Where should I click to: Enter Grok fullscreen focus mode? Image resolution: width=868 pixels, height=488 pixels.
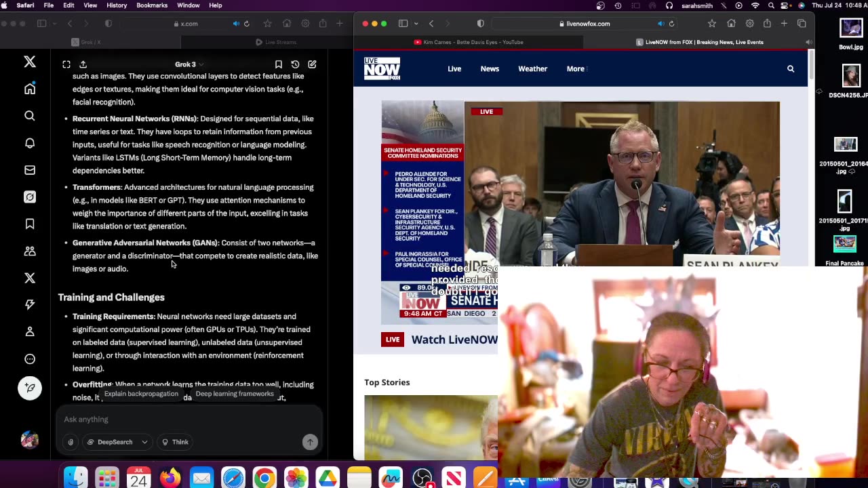click(66, 64)
